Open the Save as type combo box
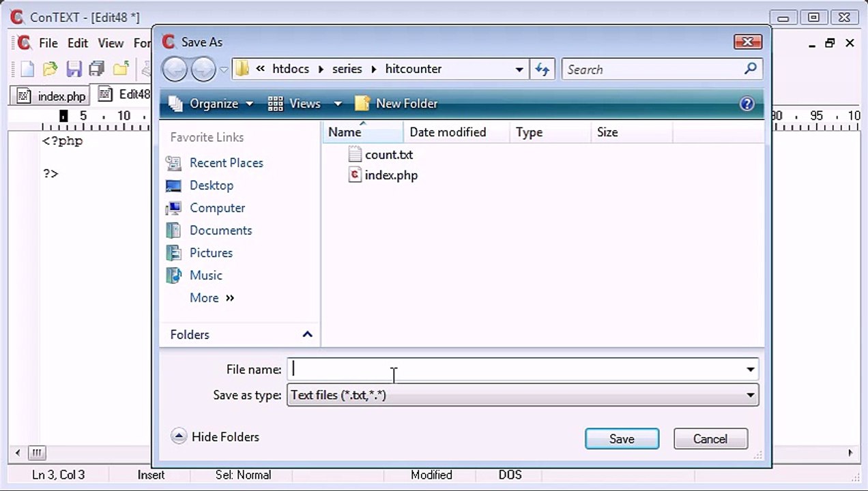The width and height of the screenshot is (868, 491). pos(523,395)
